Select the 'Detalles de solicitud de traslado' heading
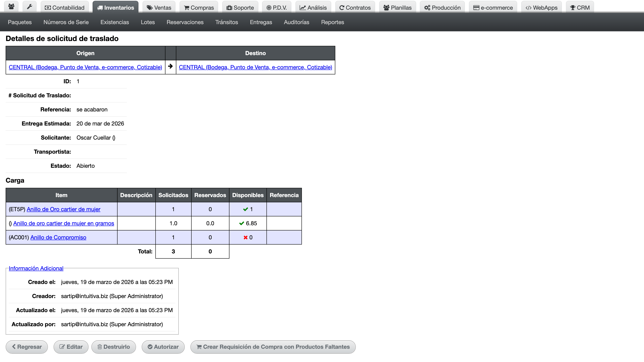644x362 pixels. click(62, 38)
